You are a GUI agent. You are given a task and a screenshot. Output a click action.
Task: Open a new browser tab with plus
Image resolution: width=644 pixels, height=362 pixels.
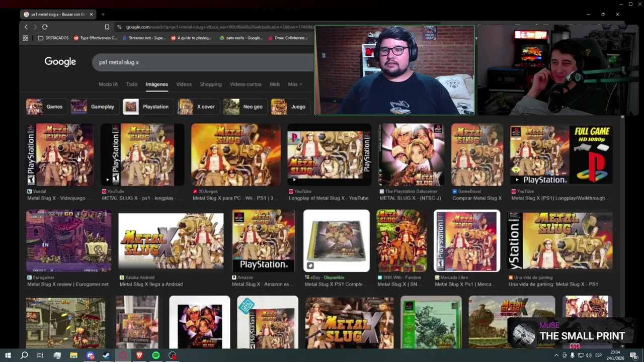(x=103, y=14)
